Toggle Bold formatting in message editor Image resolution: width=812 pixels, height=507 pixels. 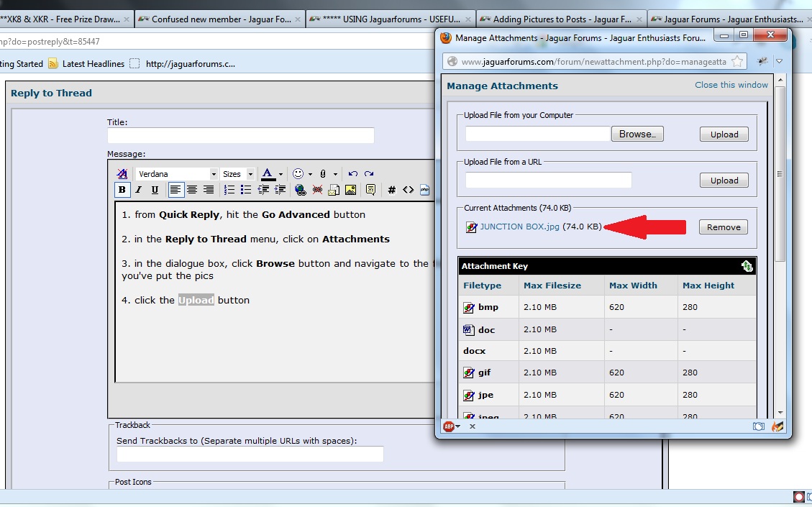(122, 190)
